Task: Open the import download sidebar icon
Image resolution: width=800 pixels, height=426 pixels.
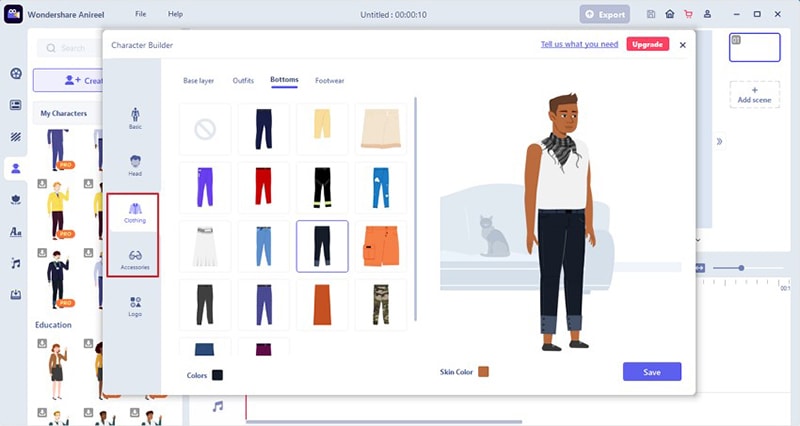Action: point(16,294)
